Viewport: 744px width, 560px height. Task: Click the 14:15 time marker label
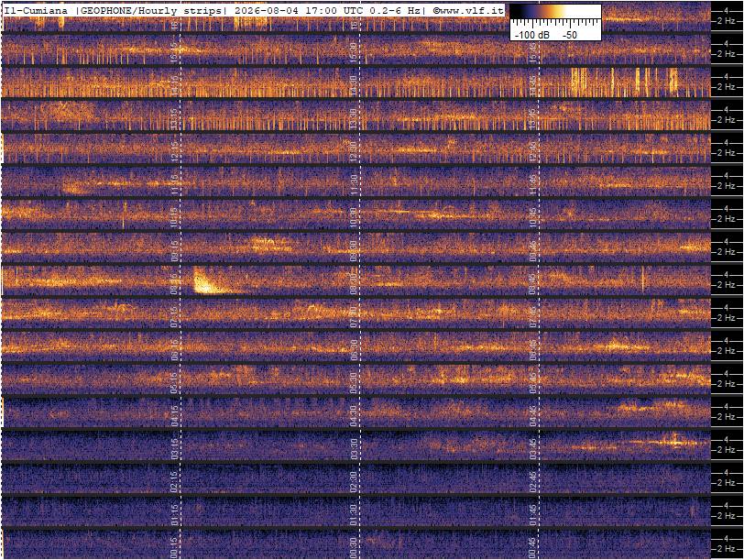[175, 85]
